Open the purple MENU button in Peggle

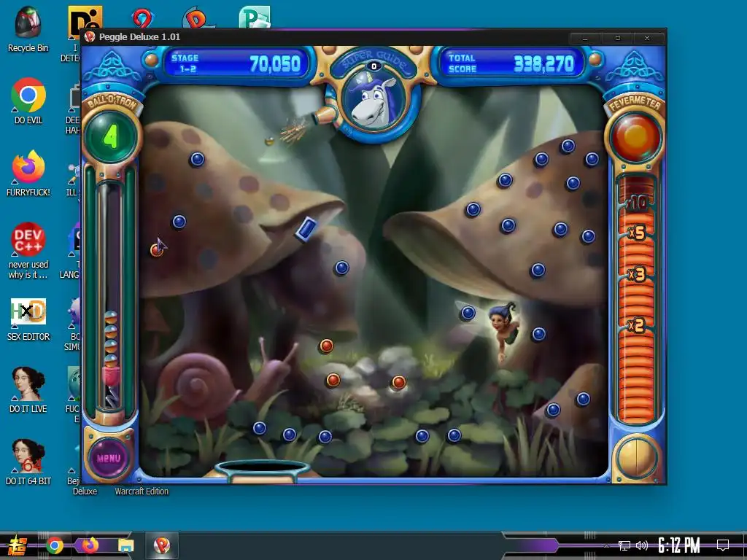[109, 458]
